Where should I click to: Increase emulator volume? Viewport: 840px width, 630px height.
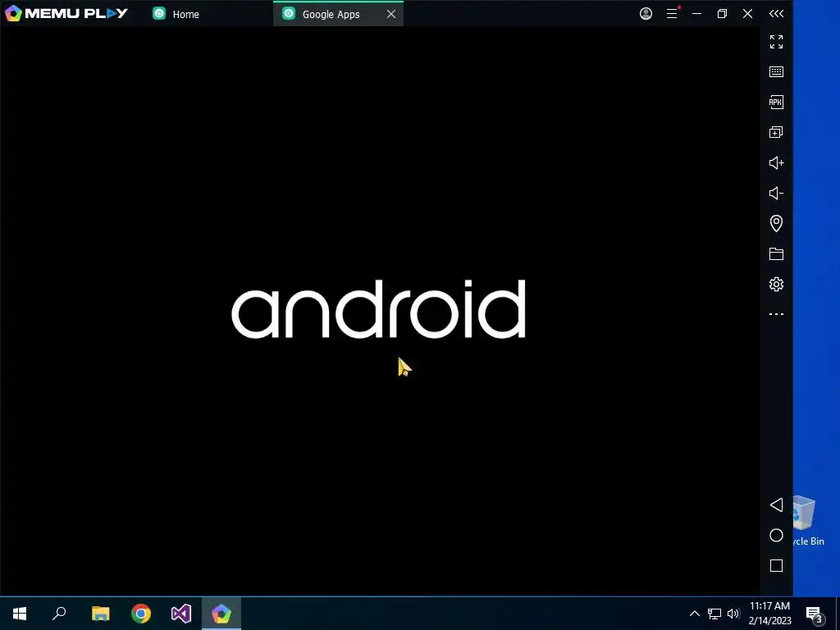coord(776,162)
